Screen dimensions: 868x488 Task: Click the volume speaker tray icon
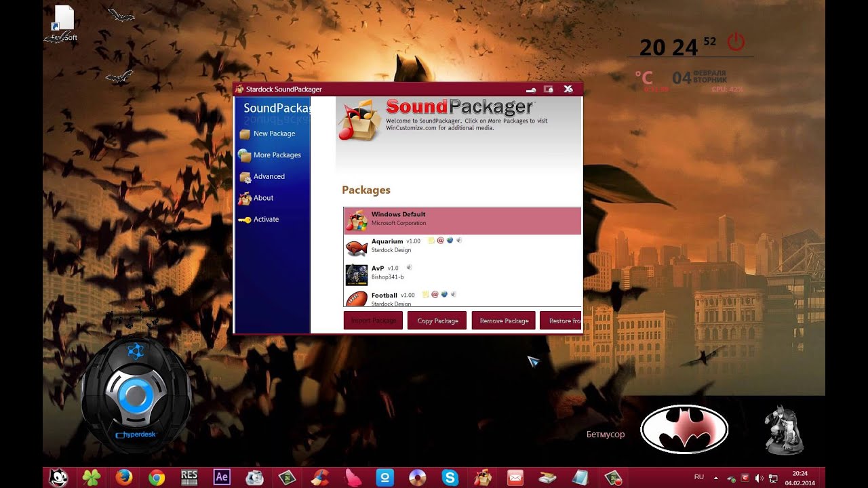coord(759,478)
